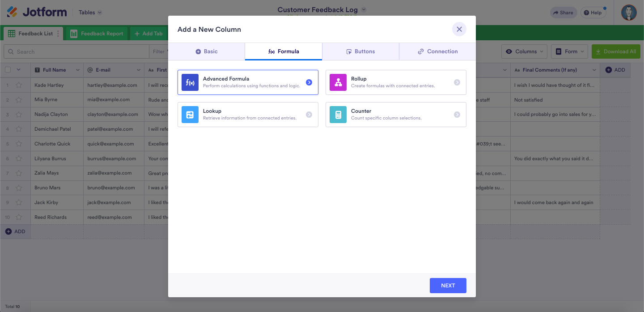
Task: Click the Full Name column type icon
Action: click(x=37, y=70)
